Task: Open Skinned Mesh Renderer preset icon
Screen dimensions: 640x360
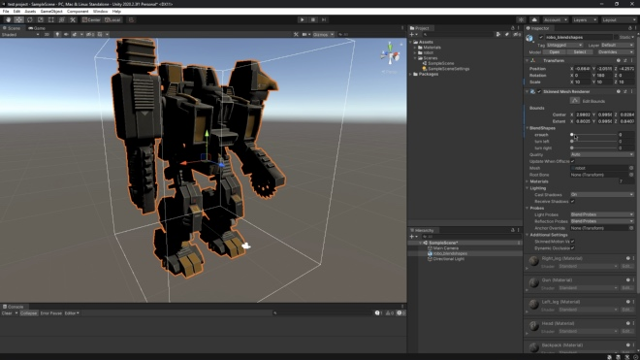Action: pos(625,91)
